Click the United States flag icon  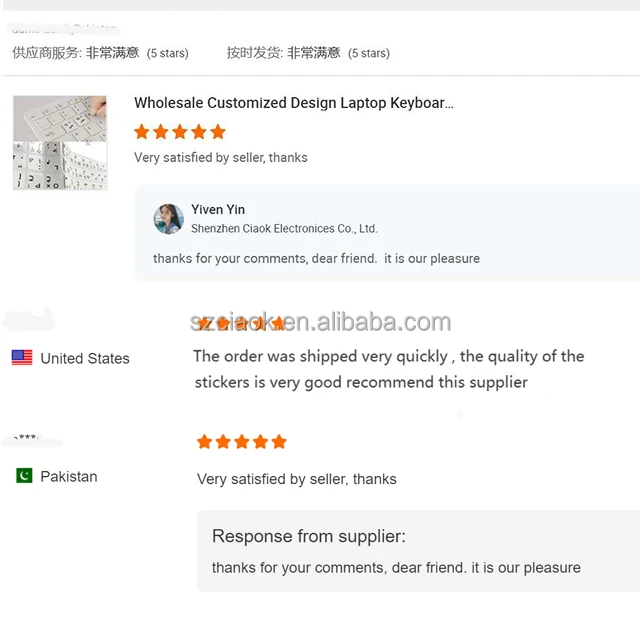[x=22, y=358]
